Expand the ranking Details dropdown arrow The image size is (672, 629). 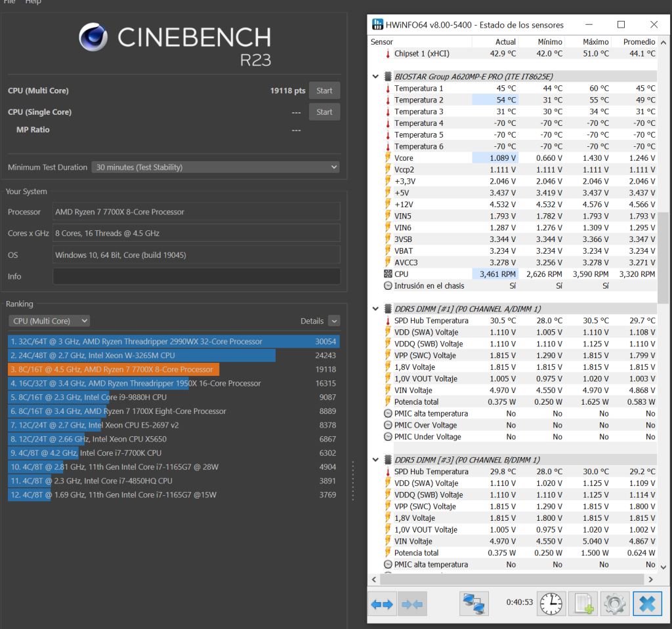point(334,321)
